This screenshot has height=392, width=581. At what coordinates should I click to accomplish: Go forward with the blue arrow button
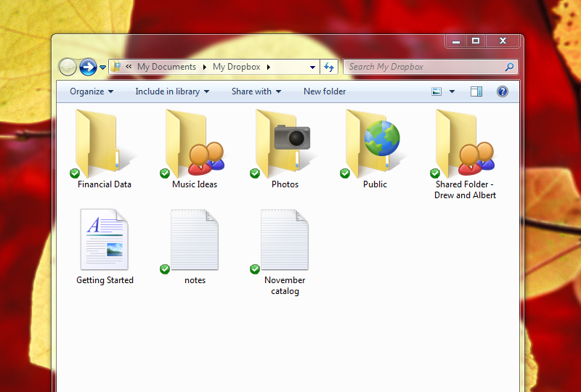(88, 67)
